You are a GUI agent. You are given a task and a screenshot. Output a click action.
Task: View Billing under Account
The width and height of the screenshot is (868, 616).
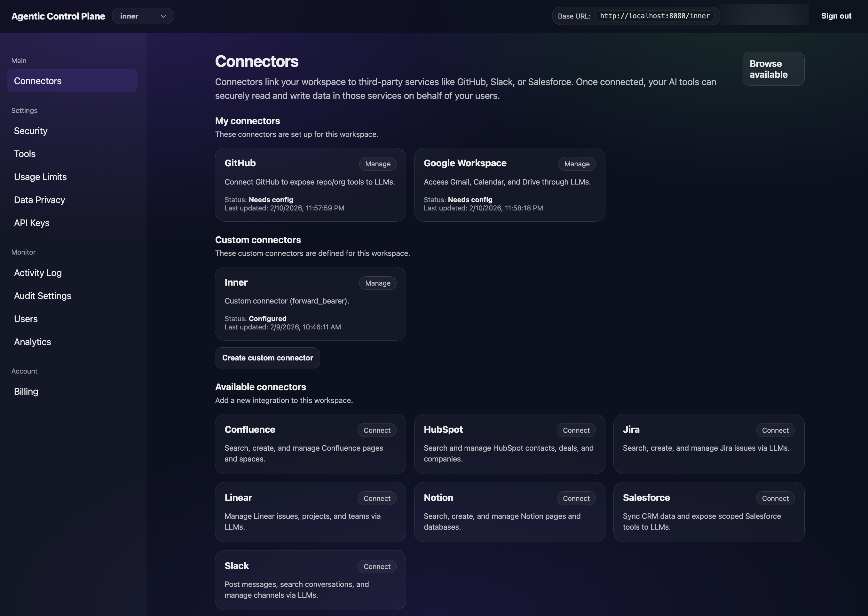pos(26,391)
